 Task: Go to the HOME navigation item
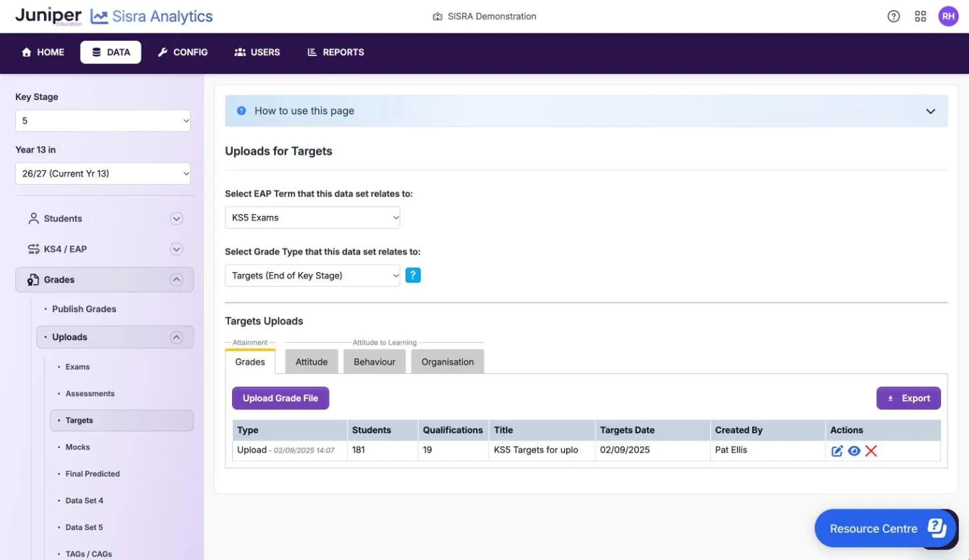coord(43,52)
